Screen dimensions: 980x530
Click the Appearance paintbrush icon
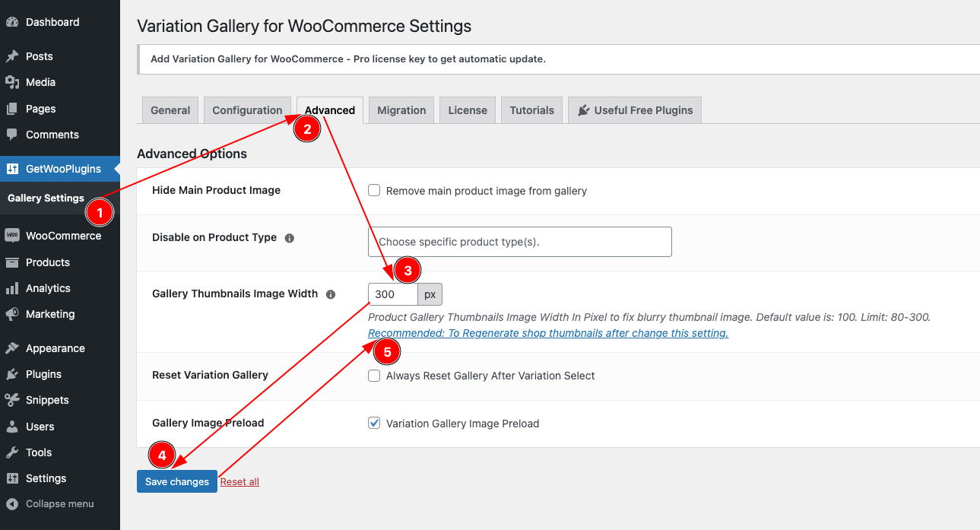12,348
